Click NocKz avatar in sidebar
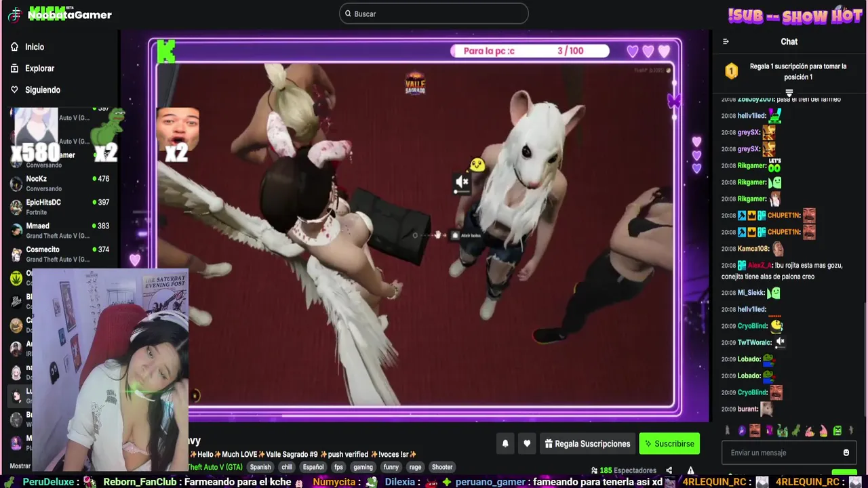This screenshot has height=488, width=868. pyautogui.click(x=16, y=184)
